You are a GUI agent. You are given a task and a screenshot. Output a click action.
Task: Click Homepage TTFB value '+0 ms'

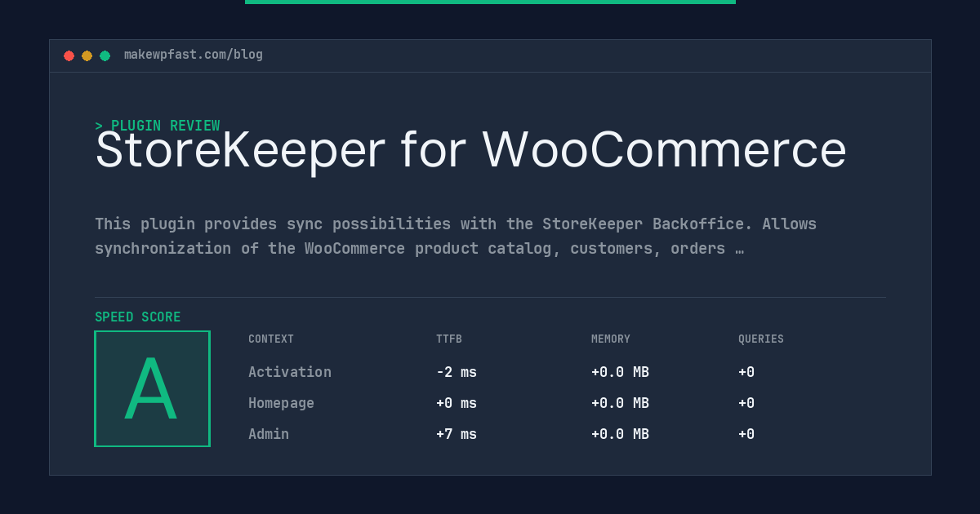[457, 403]
